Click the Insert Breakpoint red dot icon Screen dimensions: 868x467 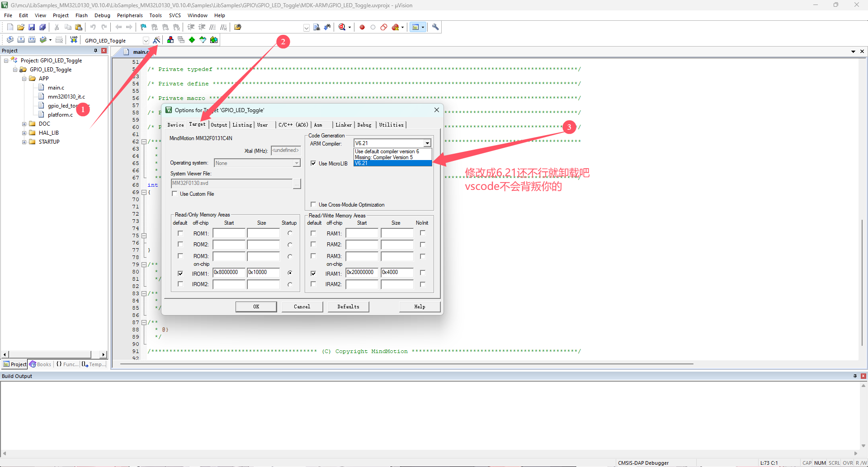tap(362, 27)
